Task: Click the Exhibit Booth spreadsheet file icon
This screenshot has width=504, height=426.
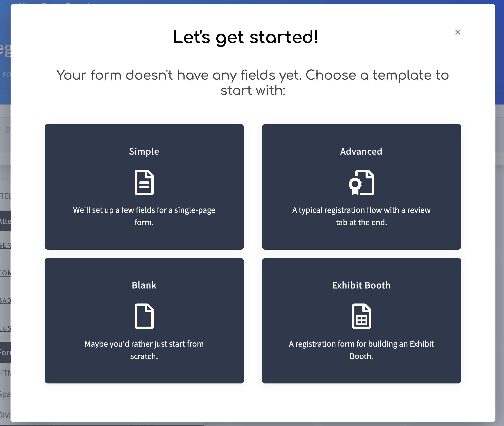Action: point(361,316)
